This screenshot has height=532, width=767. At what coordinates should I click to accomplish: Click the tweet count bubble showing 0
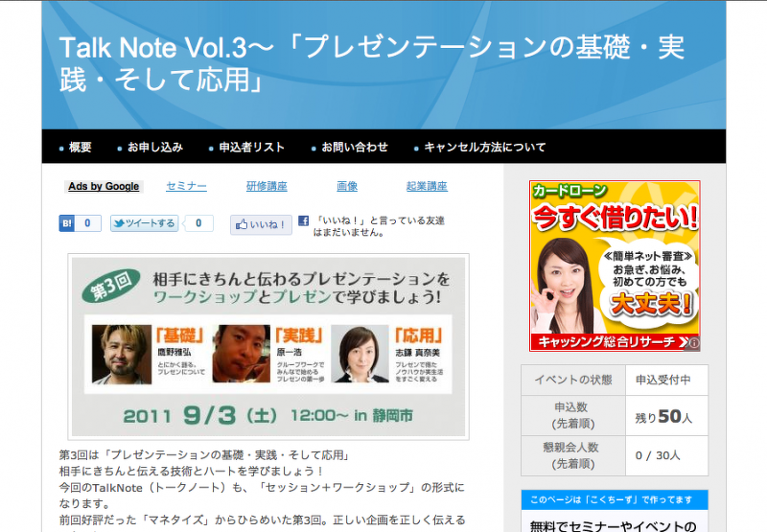198,223
